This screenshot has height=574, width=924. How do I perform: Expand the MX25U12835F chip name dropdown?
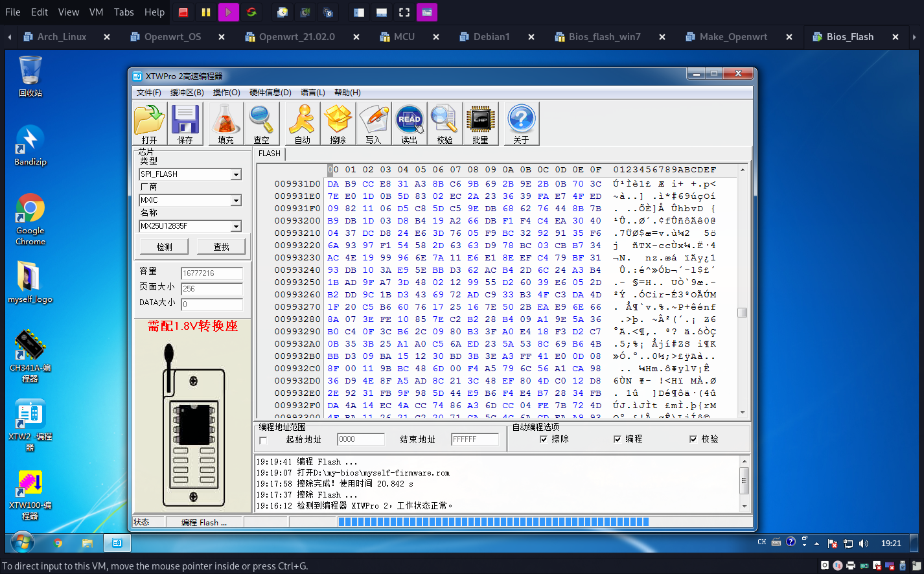pos(236,226)
